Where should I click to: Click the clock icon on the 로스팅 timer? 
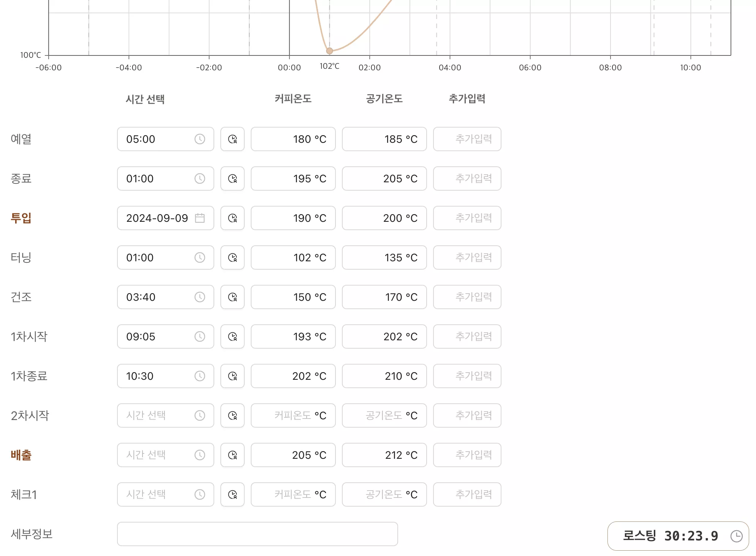coord(736,536)
